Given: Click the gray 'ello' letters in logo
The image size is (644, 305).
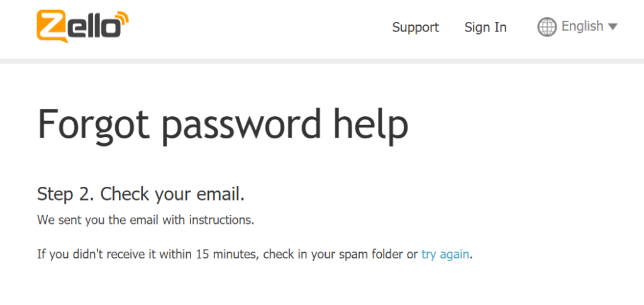Looking at the screenshot, I should pyautogui.click(x=94, y=28).
